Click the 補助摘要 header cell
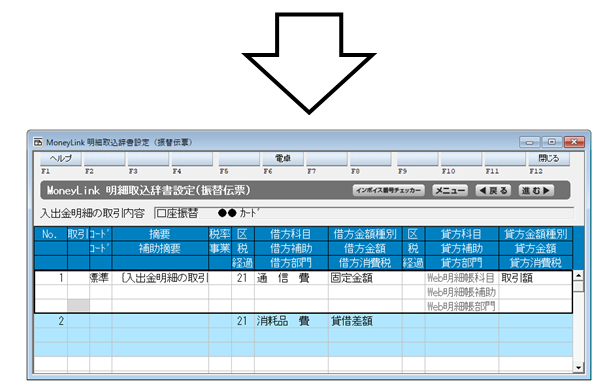Screen dimensions: 602x389 tap(160, 248)
